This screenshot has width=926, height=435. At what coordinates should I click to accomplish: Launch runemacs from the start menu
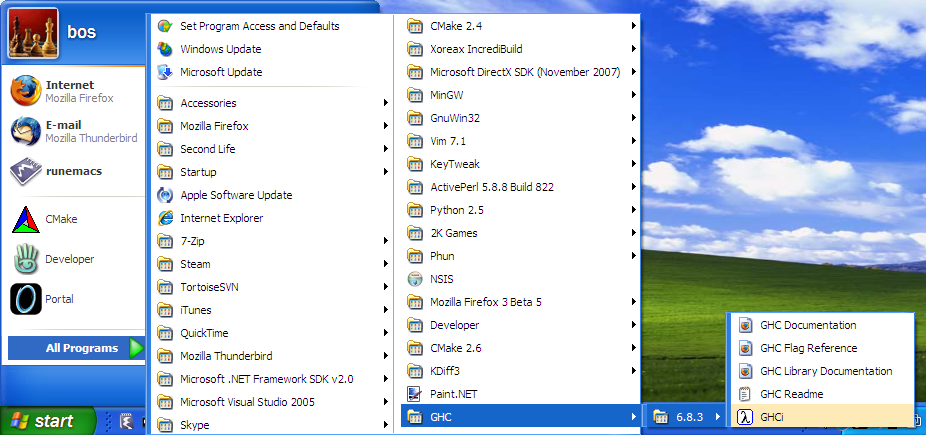point(25,171)
